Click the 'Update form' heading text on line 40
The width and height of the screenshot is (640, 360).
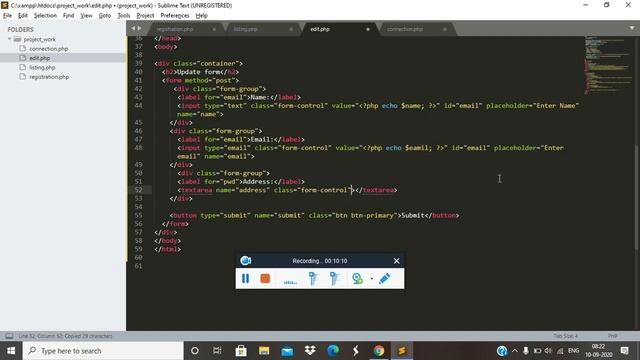(199, 72)
